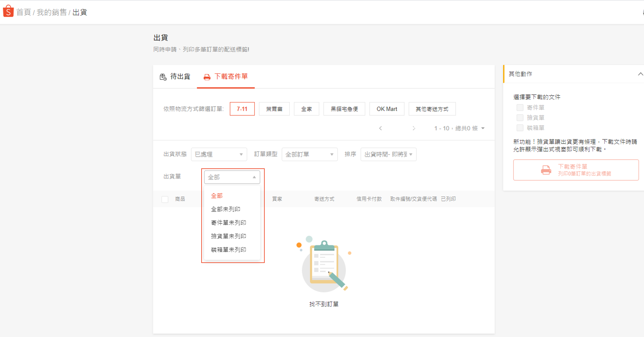Collapse the 其他動作 panel chevron

[640, 74]
